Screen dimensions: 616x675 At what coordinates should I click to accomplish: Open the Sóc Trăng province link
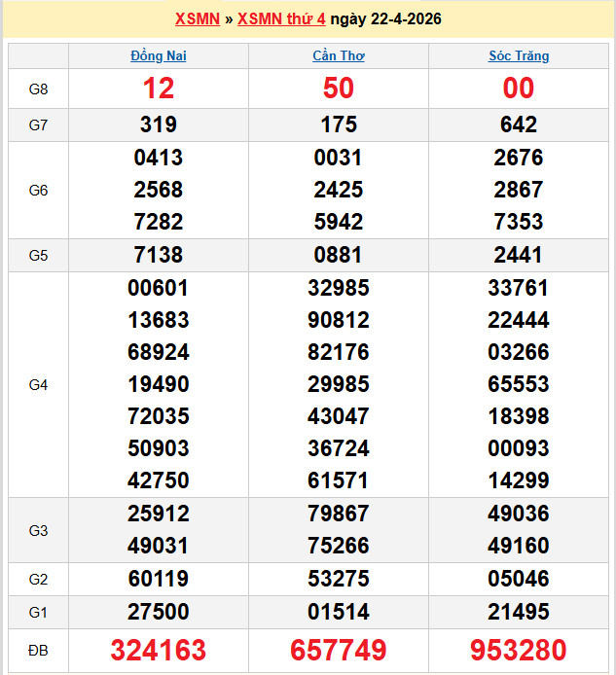(x=519, y=56)
